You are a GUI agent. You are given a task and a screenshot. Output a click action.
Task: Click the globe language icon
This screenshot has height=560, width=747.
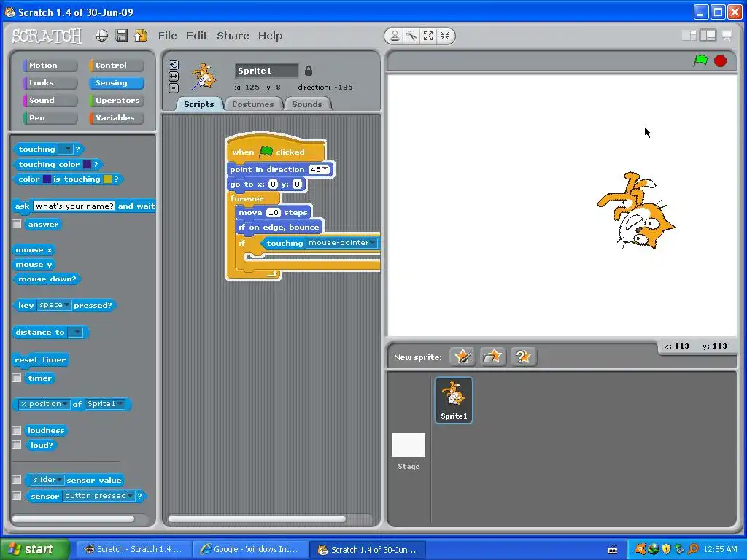coord(101,36)
